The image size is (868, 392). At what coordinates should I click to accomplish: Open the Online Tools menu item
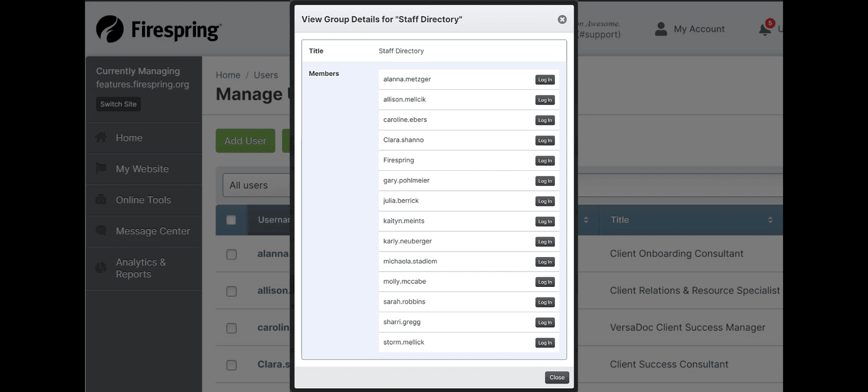pos(143,200)
